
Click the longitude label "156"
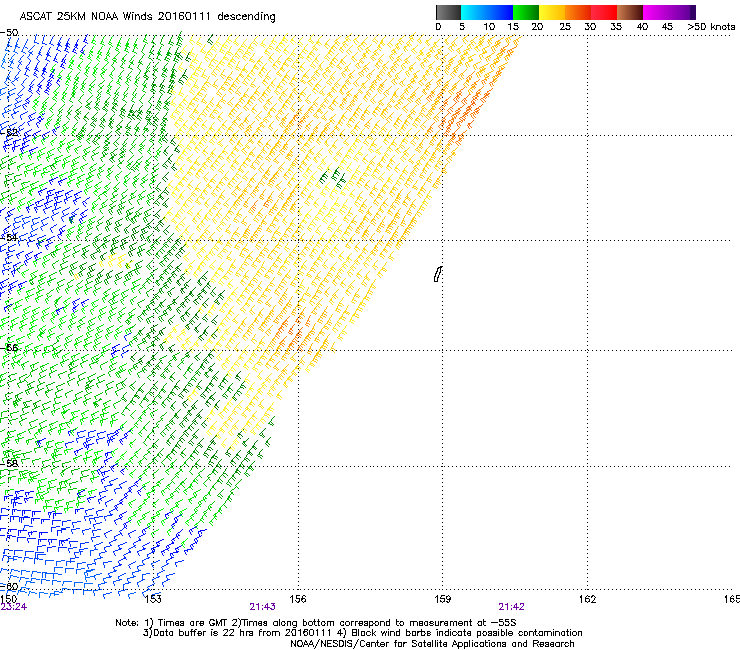(x=298, y=599)
